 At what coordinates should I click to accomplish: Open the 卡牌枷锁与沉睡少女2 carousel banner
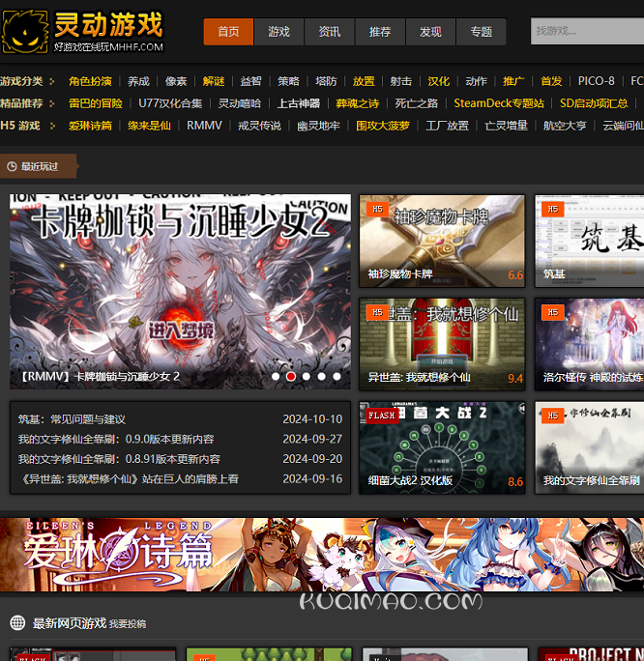[x=180, y=292]
